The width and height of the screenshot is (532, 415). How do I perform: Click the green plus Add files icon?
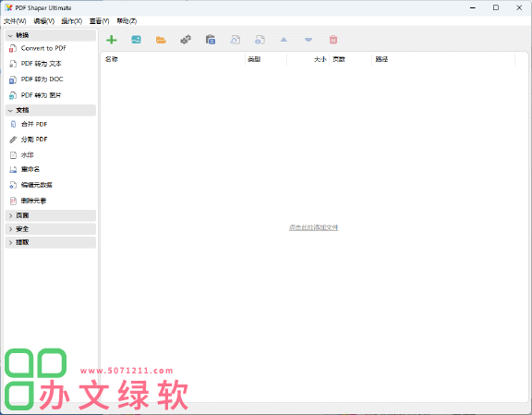click(x=111, y=40)
